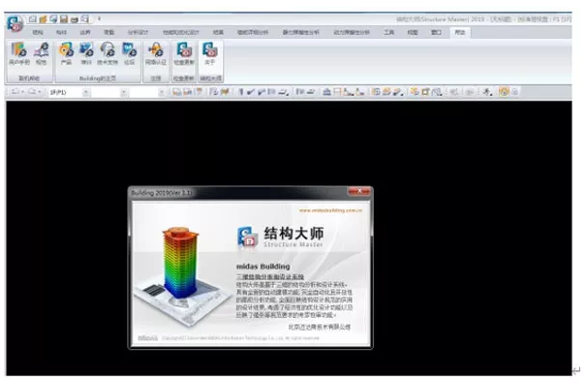Click the New file quick-access icon
Viewport: 588px width, 381px height.
coord(33,18)
